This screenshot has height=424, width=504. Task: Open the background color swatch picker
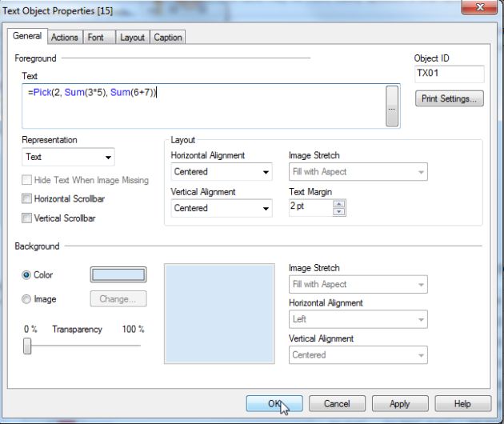click(118, 275)
